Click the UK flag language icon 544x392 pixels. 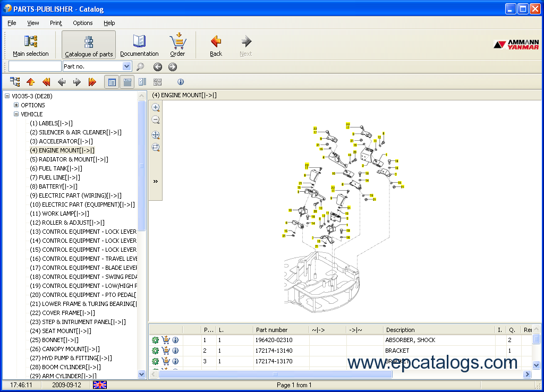tap(100, 385)
